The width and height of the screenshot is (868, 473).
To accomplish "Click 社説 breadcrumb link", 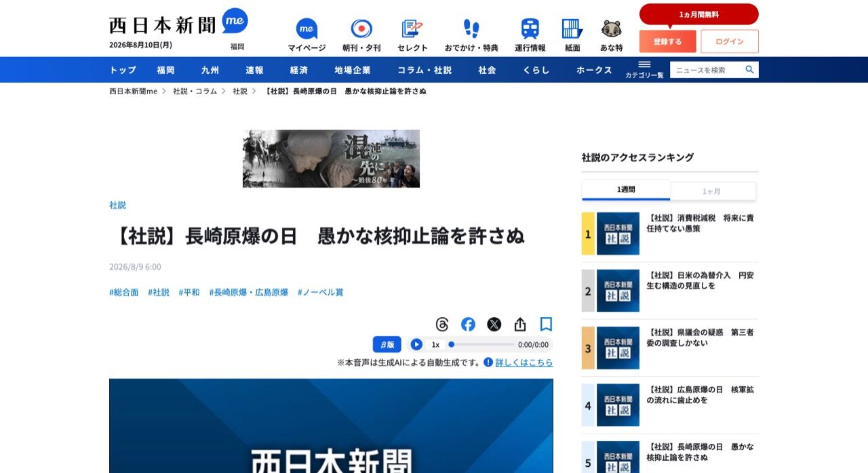I will [240, 91].
